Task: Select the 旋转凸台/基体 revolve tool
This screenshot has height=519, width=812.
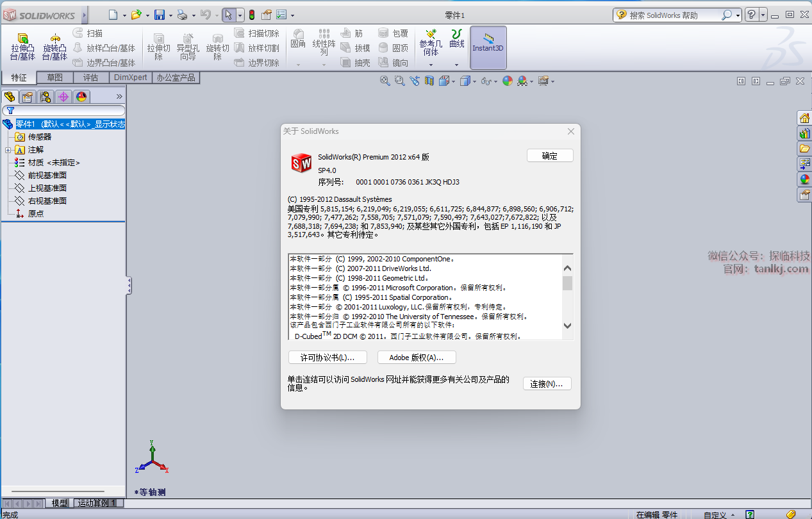Action: [x=55, y=47]
